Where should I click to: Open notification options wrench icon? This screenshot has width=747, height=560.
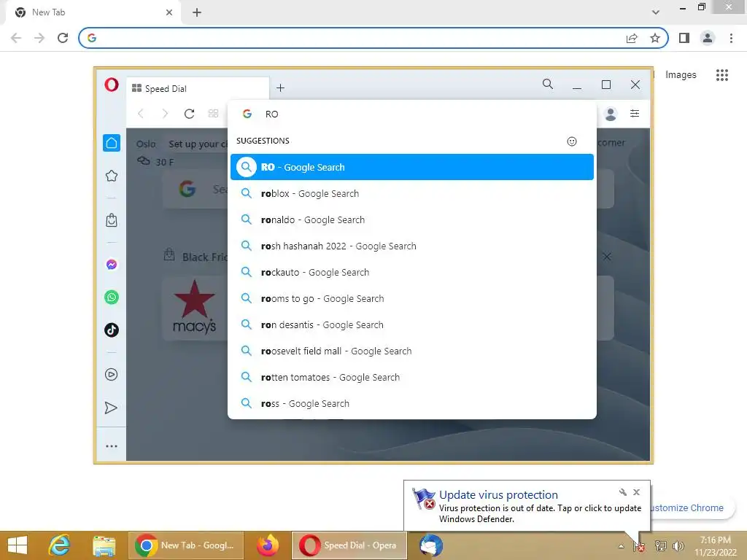pyautogui.click(x=623, y=492)
